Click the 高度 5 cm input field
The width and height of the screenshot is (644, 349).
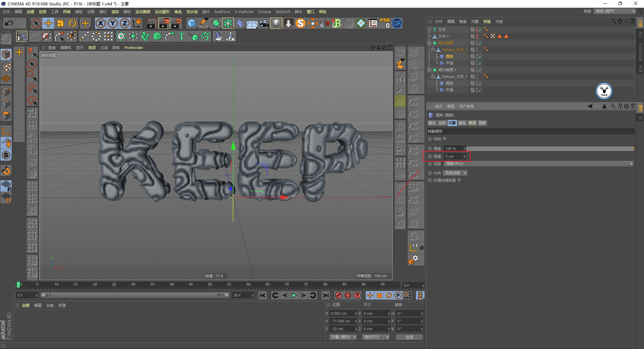click(455, 156)
